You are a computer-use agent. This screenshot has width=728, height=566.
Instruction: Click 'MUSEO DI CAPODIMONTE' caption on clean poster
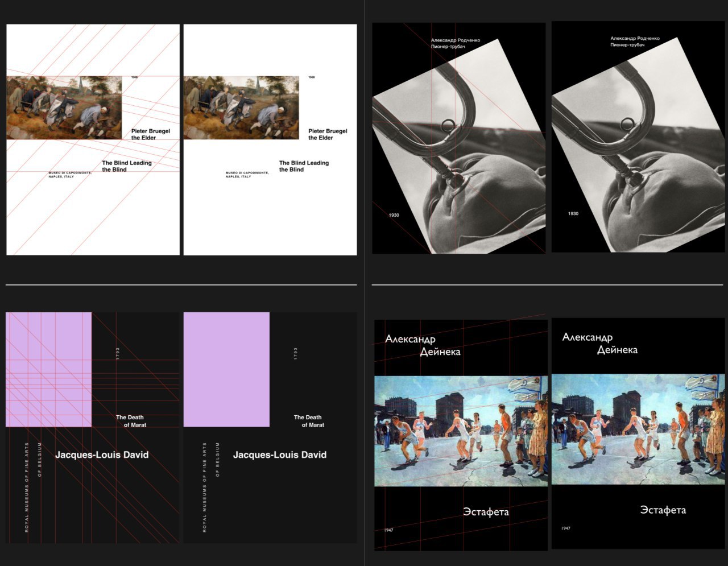pos(247,174)
